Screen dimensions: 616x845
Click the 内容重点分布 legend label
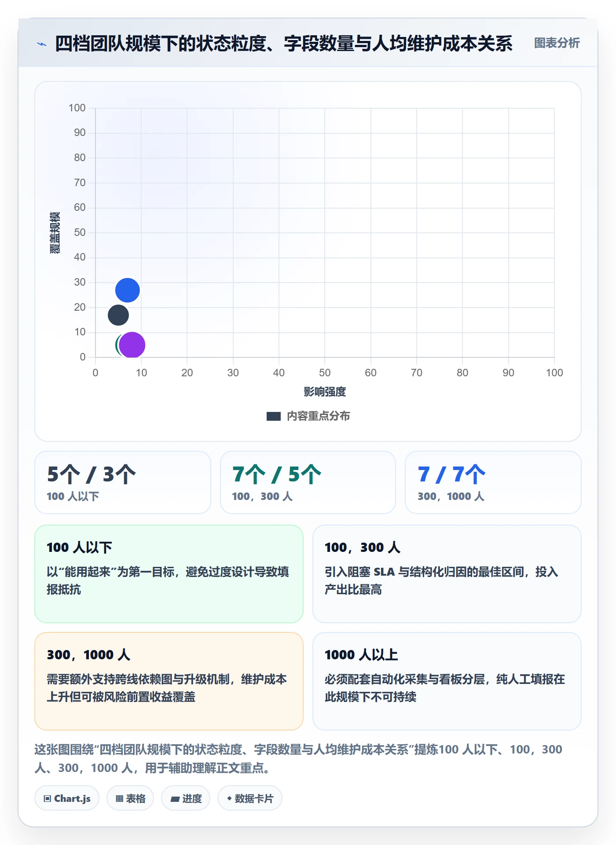pos(318,416)
